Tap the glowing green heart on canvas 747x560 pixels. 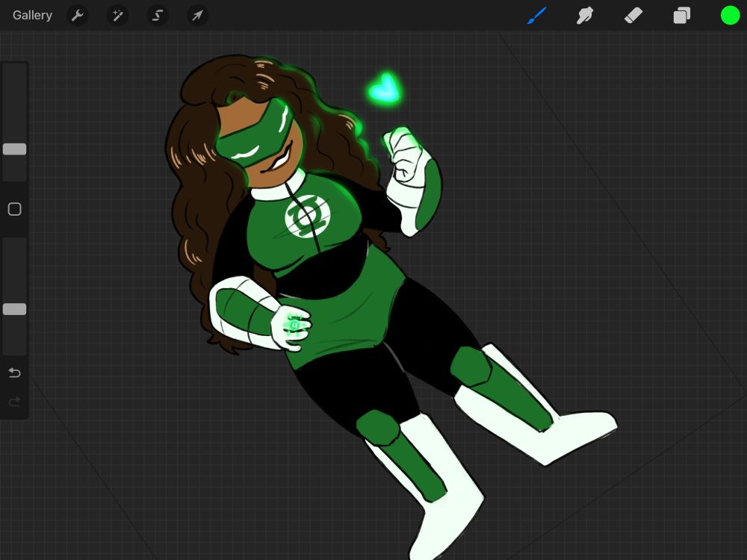click(385, 89)
